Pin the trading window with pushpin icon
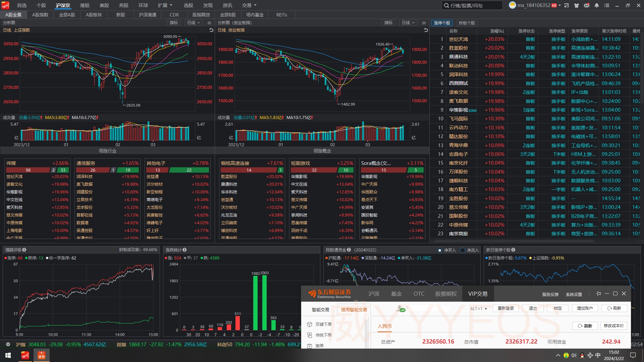This screenshot has width=644, height=362. click(598, 294)
